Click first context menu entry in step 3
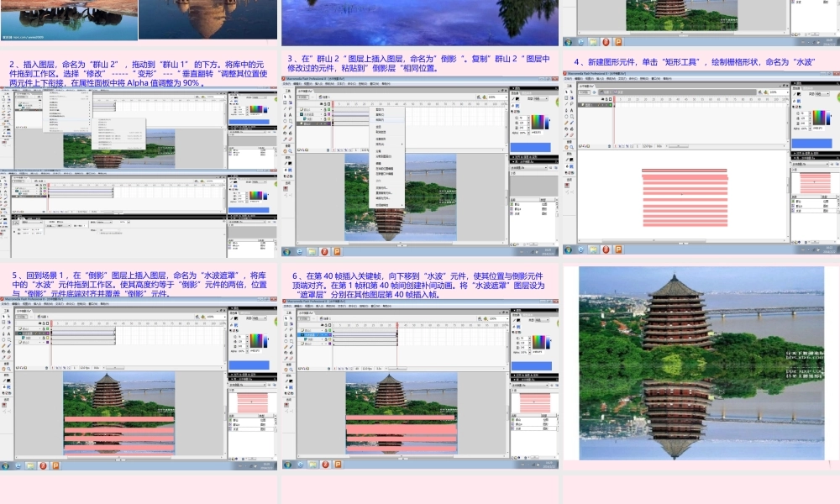 coord(386,110)
